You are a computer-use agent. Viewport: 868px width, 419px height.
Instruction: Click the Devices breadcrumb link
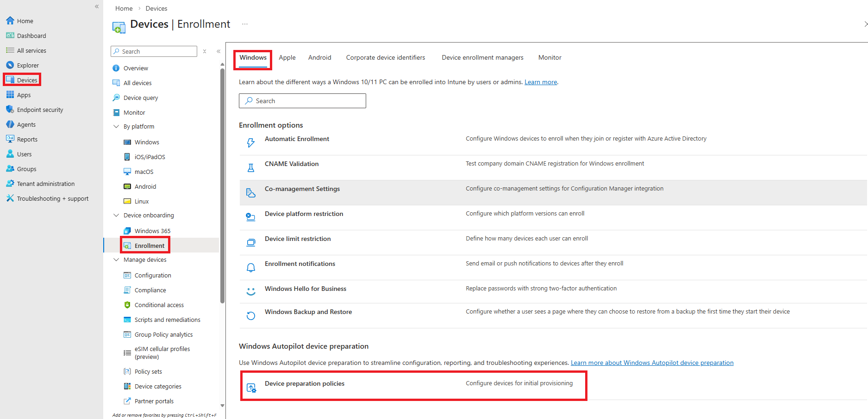tap(156, 8)
